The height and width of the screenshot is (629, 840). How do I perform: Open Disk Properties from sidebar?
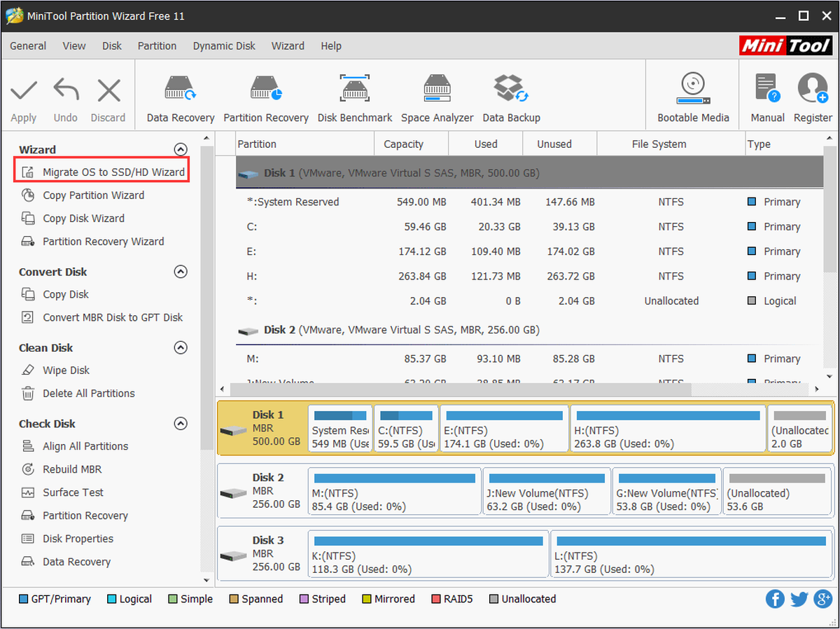pos(78,539)
